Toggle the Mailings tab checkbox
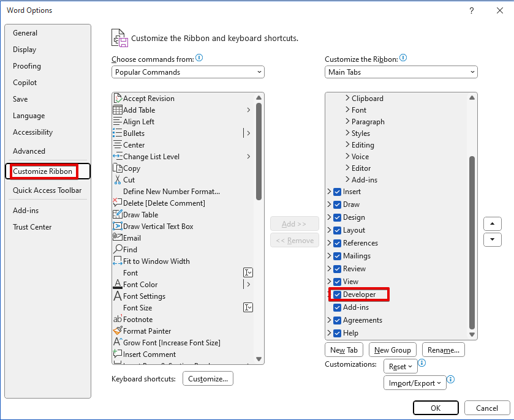This screenshot has width=514, height=420. click(x=337, y=256)
